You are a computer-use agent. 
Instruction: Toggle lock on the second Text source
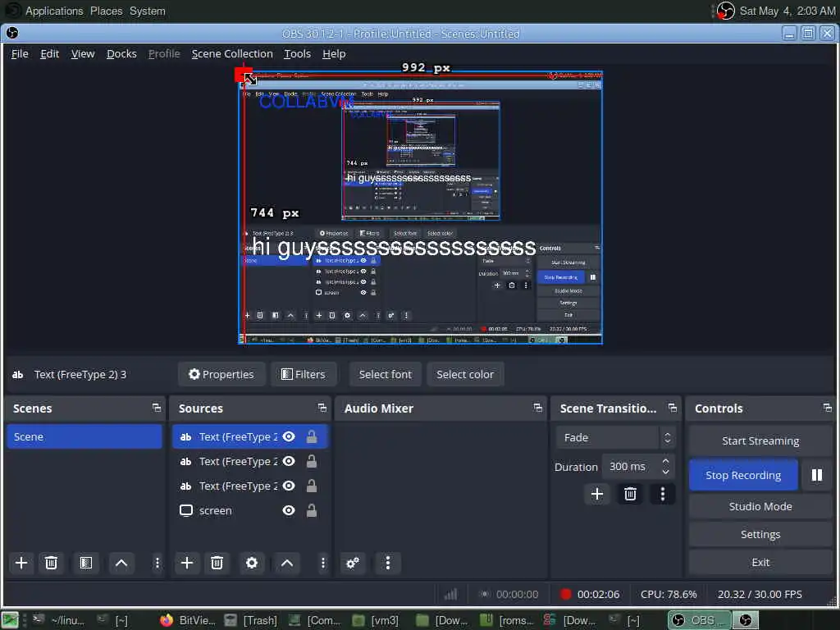click(x=311, y=461)
